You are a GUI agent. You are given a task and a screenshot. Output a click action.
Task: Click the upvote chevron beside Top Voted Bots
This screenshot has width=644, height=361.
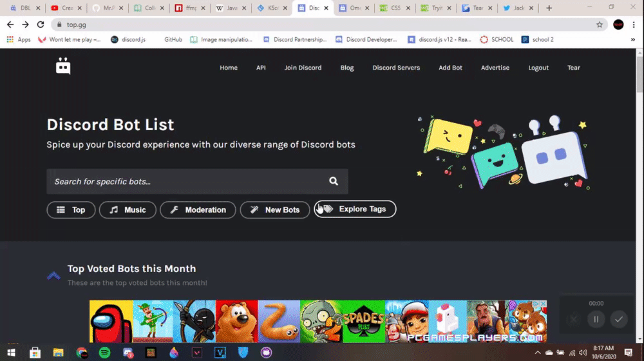pos(53,275)
